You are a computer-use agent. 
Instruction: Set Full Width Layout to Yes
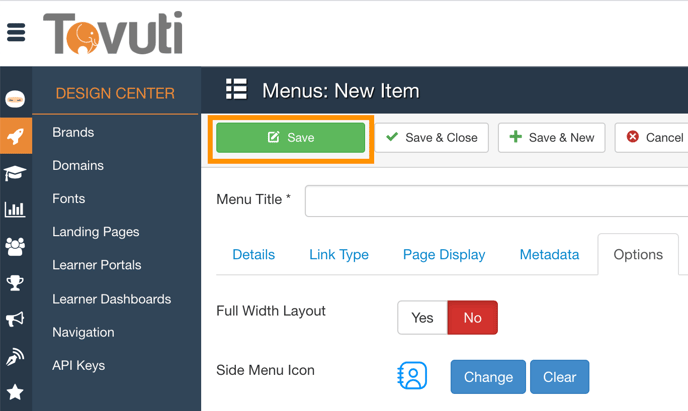point(422,318)
